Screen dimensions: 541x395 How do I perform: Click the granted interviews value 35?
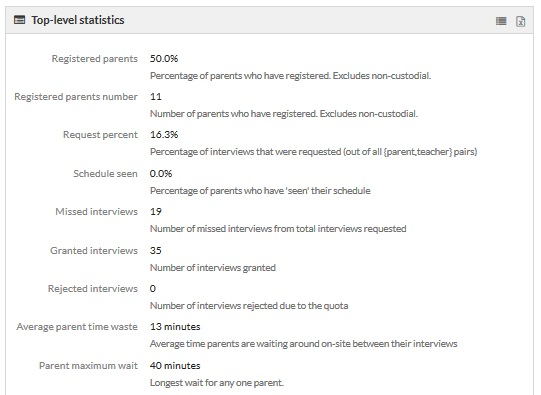[156, 250]
